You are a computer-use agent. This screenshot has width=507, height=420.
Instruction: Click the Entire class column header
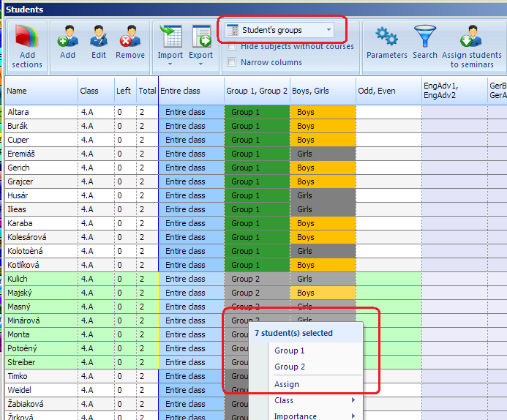point(192,91)
